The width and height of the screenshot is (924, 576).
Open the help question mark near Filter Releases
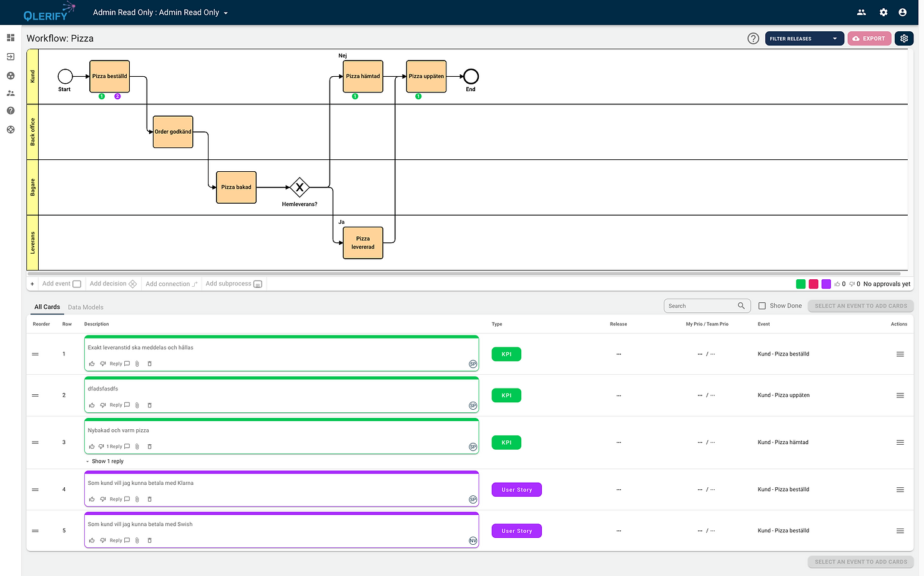753,38
